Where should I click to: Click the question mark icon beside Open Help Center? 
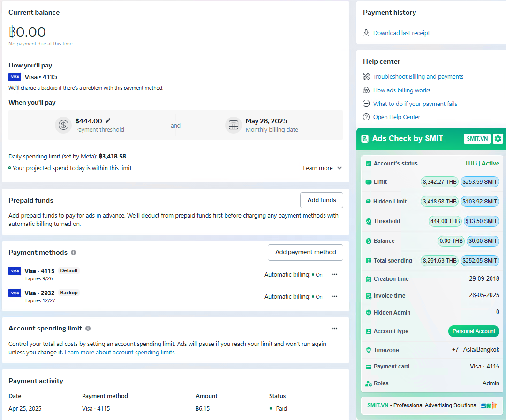(x=366, y=117)
